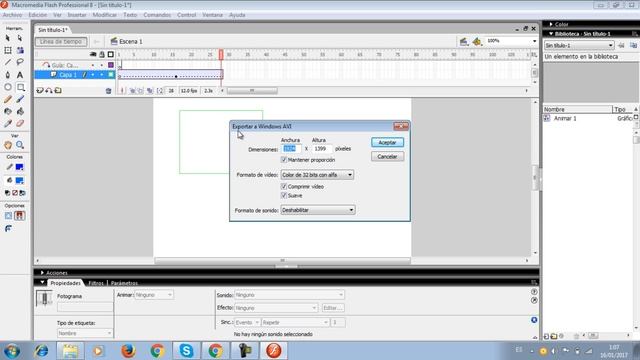Click the snap to objects magnet option

tap(20, 216)
